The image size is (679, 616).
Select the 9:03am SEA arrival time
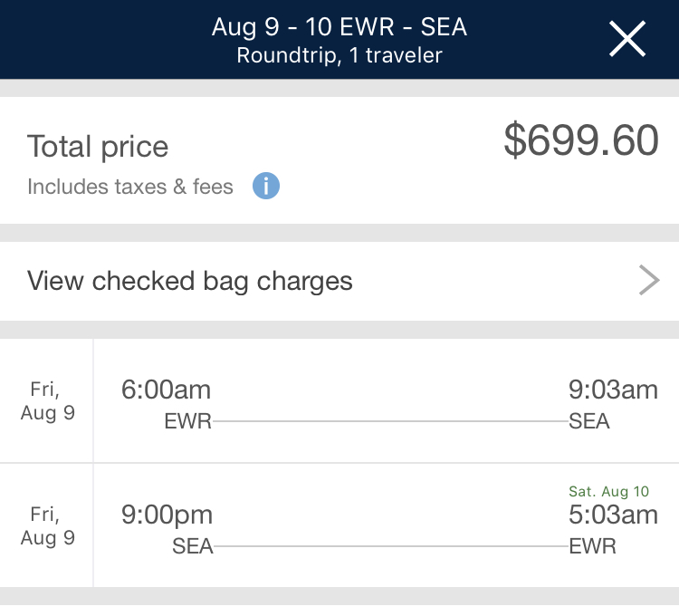point(612,390)
